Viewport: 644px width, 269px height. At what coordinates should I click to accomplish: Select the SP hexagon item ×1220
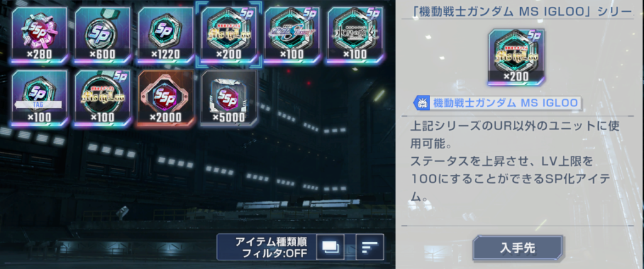165,35
